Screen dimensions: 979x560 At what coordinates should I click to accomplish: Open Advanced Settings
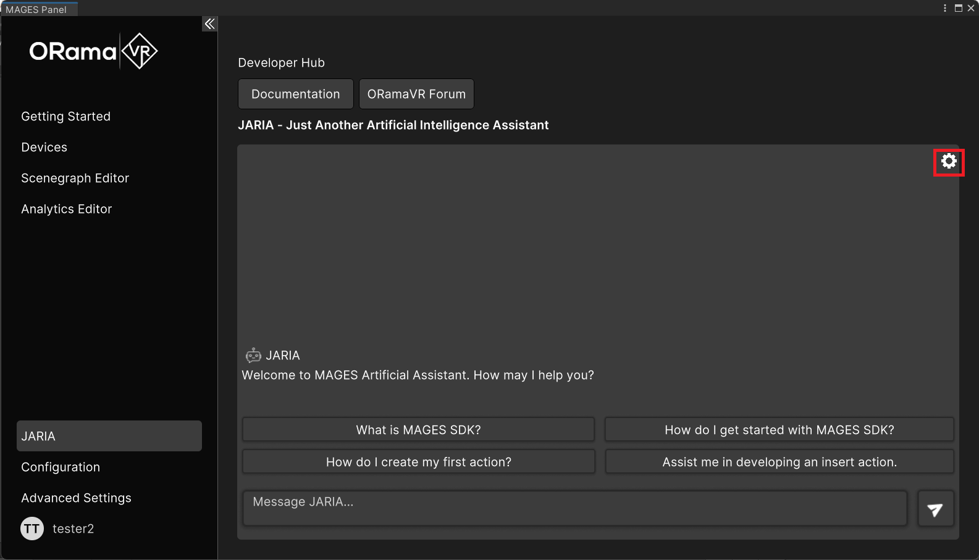[77, 498]
